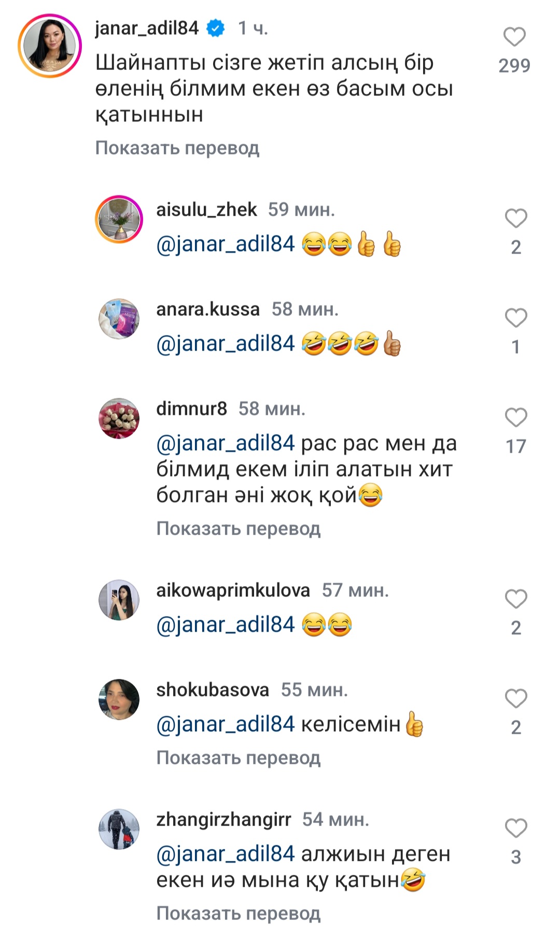Tap the heart on anara.kussa's reply

pyautogui.click(x=516, y=318)
